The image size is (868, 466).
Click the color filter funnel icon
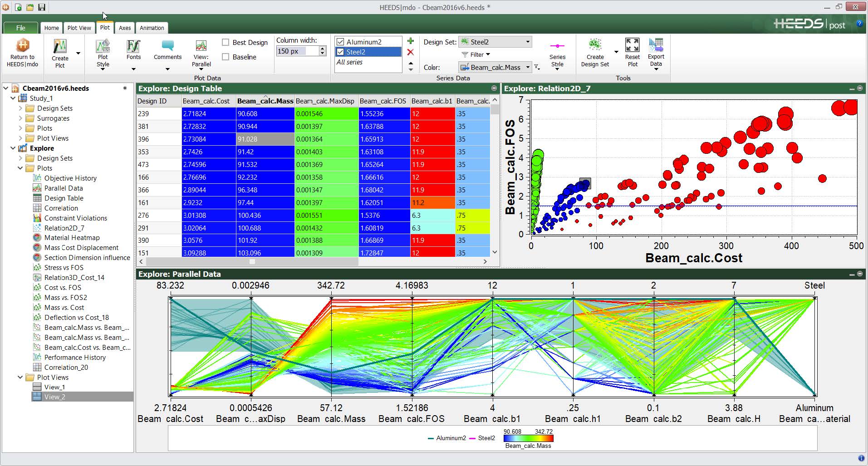(537, 67)
